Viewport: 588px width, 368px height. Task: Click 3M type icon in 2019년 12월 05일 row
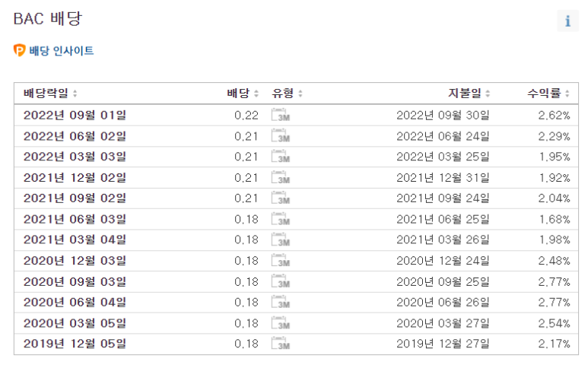281,344
